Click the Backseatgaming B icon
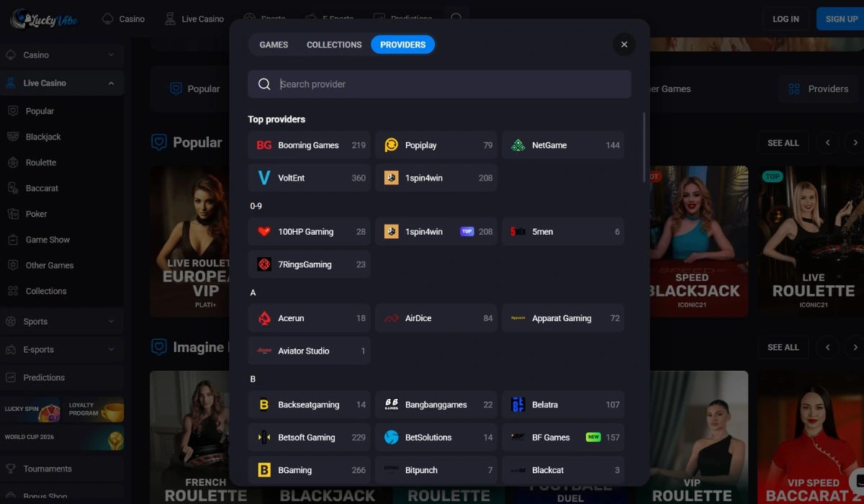Screen dimensions: 864x504 pyautogui.click(x=264, y=405)
